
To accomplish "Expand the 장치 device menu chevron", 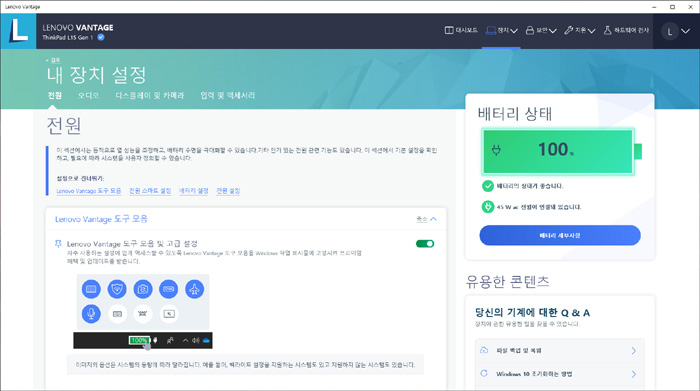I will [x=514, y=31].
